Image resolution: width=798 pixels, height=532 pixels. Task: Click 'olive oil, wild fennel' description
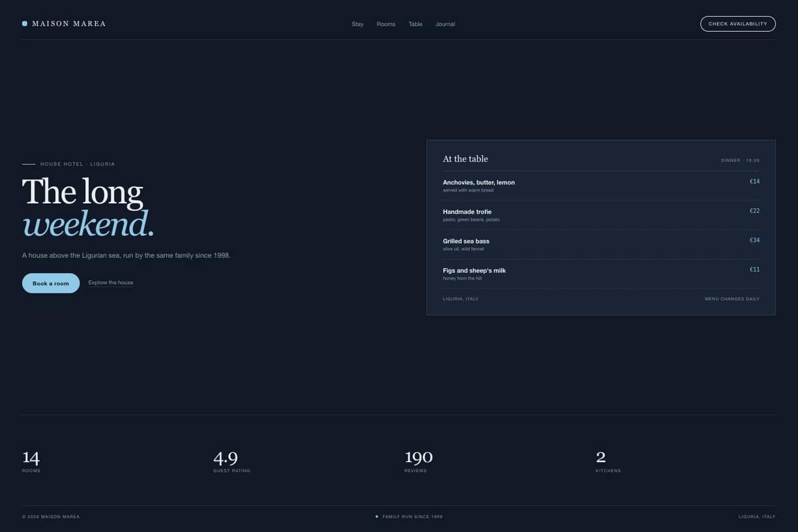click(464, 249)
